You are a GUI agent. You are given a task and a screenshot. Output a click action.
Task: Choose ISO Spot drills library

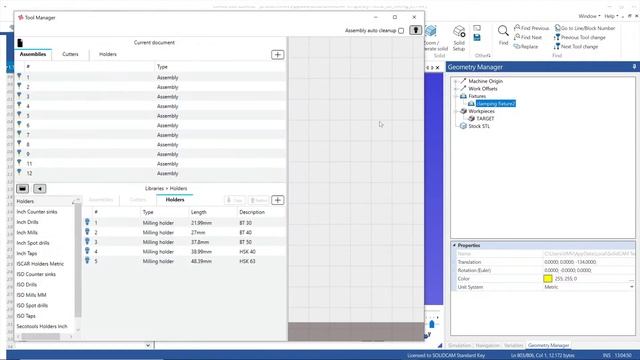click(x=32, y=305)
